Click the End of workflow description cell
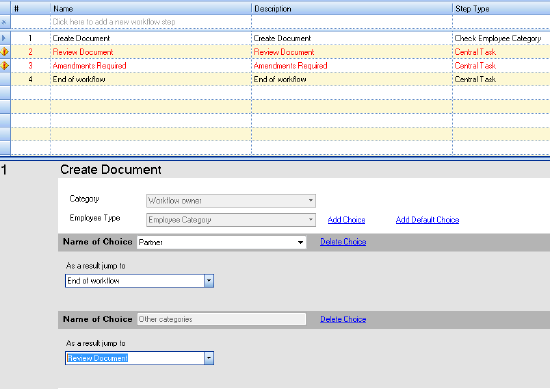550x389 pixels. click(352, 79)
